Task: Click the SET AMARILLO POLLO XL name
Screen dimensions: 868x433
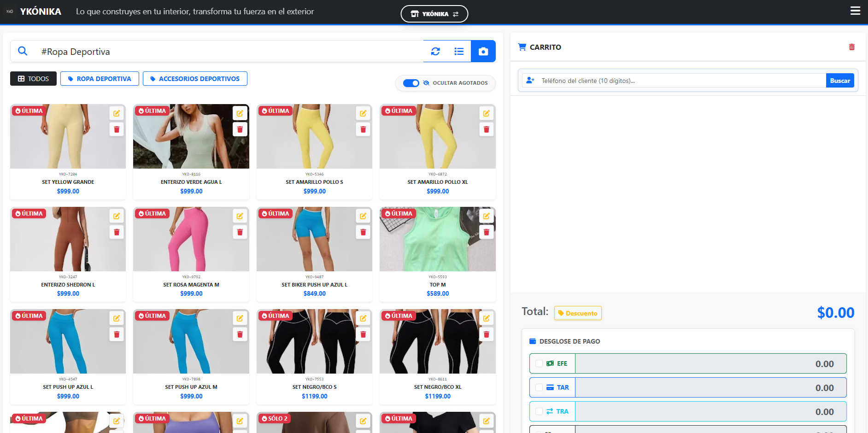Action: (x=438, y=182)
